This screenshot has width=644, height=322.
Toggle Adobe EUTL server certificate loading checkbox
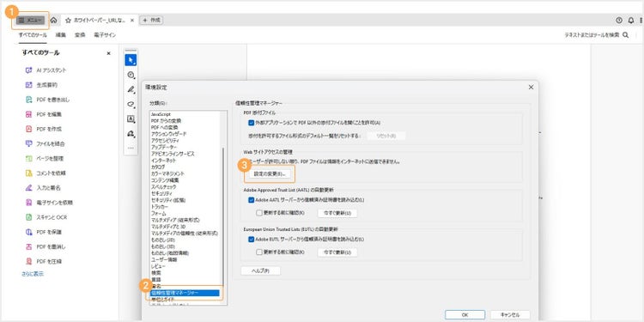pyautogui.click(x=252, y=239)
